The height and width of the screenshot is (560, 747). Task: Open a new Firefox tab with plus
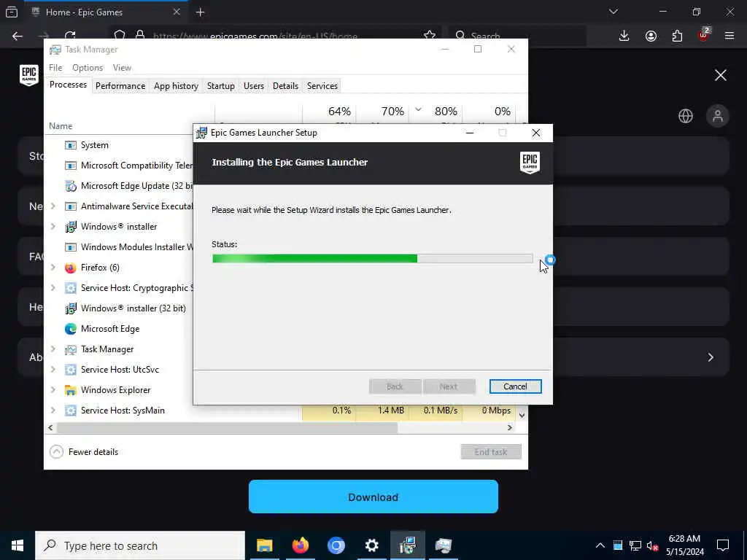pyautogui.click(x=200, y=12)
